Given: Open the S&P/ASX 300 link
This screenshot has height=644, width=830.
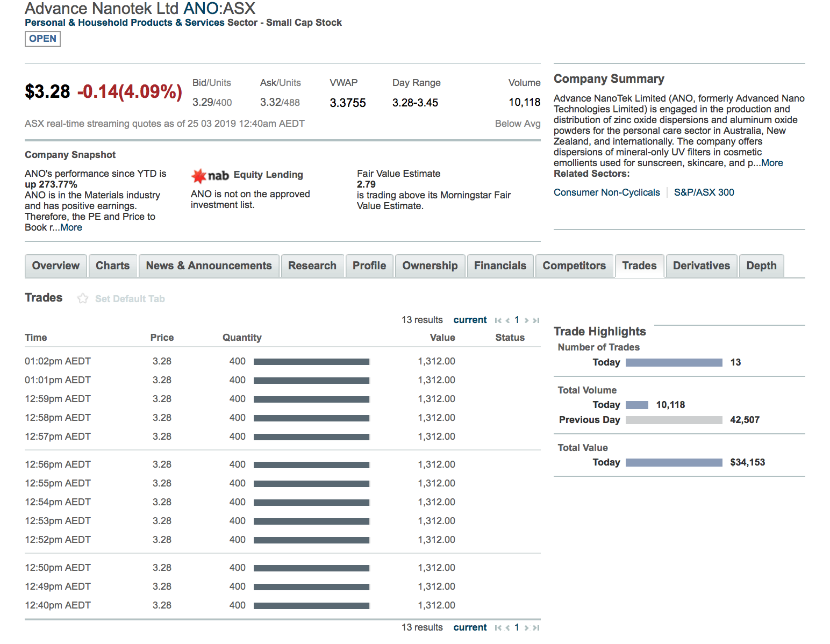Looking at the screenshot, I should coord(704,192).
